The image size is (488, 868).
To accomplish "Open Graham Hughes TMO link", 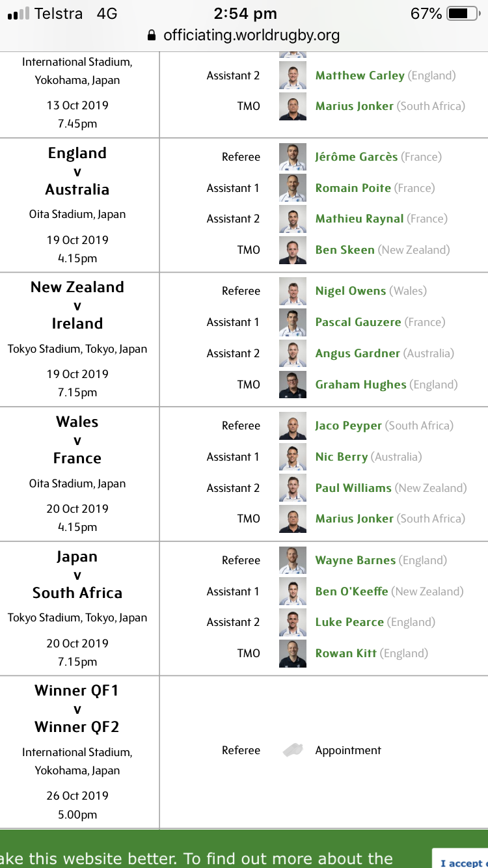I will [361, 385].
